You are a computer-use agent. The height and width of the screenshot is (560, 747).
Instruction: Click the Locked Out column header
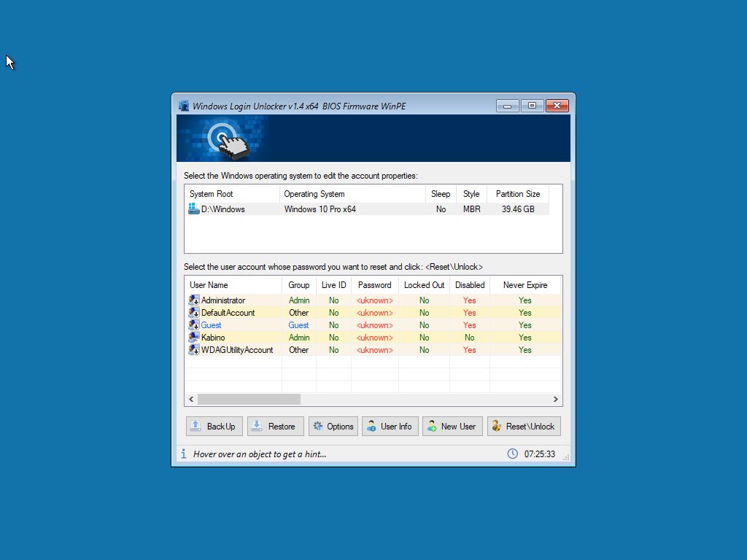[x=424, y=285]
